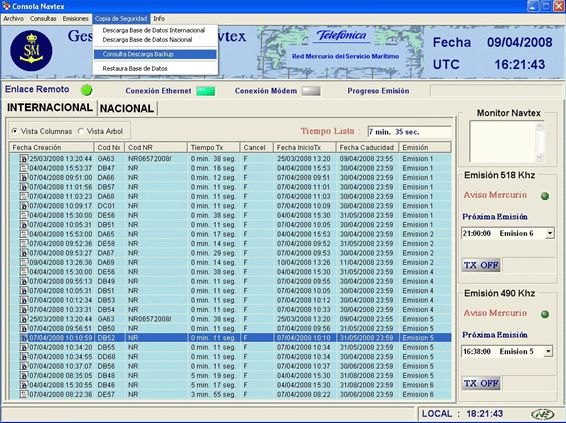Viewport: 566px width, 423px height.
Task: Click the Progreso Emisión progress bar
Action: pyautogui.click(x=495, y=91)
